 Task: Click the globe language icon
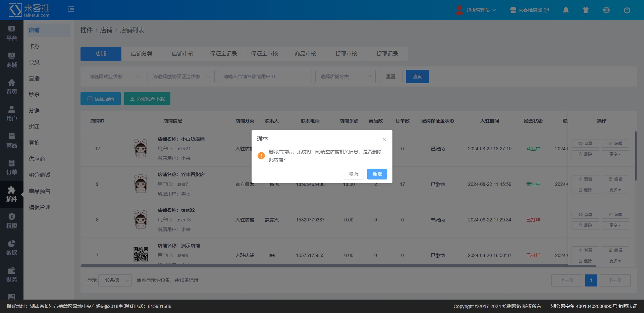pyautogui.click(x=606, y=10)
